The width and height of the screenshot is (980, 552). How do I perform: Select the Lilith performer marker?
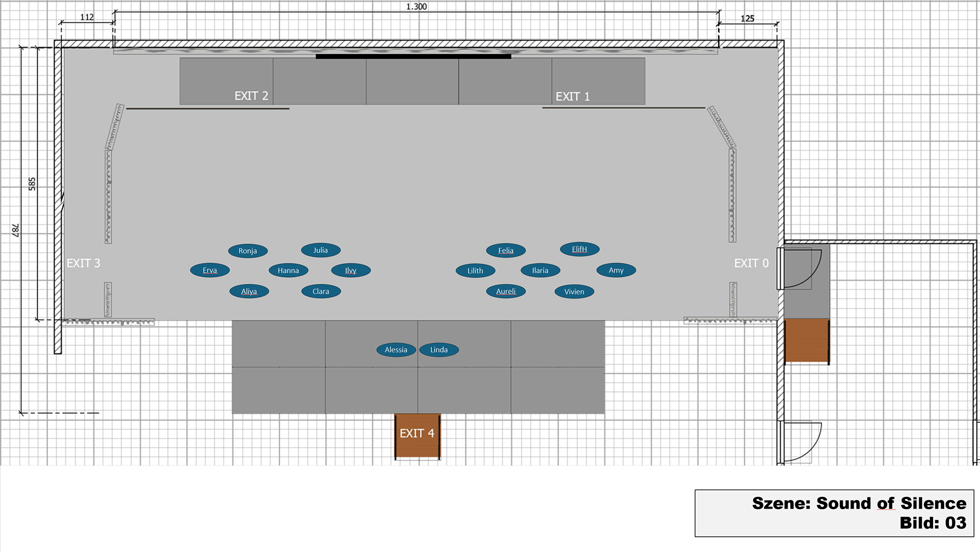tap(475, 271)
